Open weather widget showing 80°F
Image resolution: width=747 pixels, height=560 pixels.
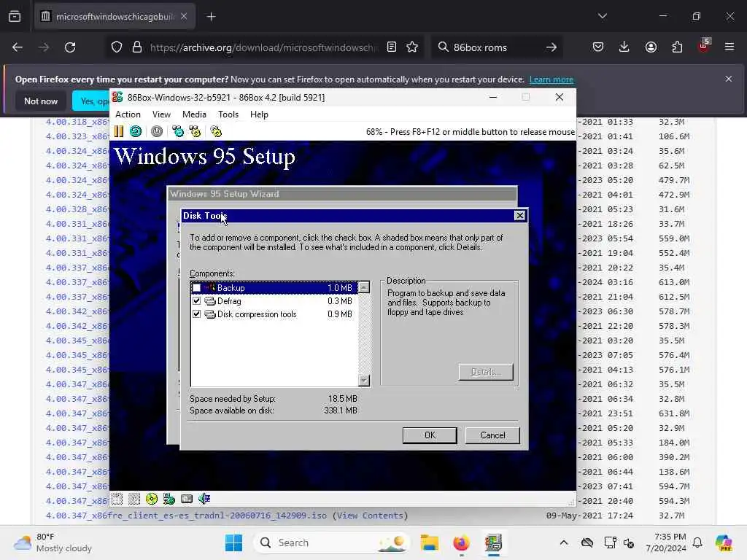(x=53, y=542)
